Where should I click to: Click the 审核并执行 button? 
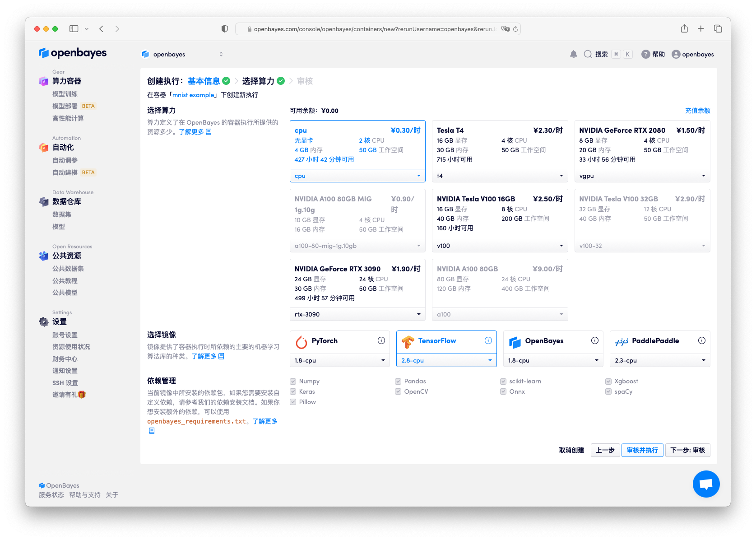(642, 450)
